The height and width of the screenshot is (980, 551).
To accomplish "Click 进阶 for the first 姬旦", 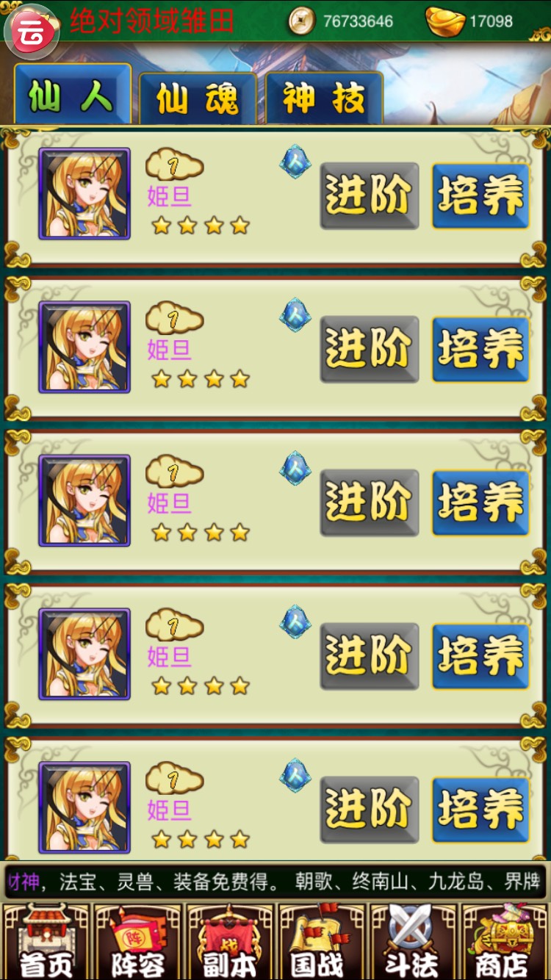I will coord(369,195).
